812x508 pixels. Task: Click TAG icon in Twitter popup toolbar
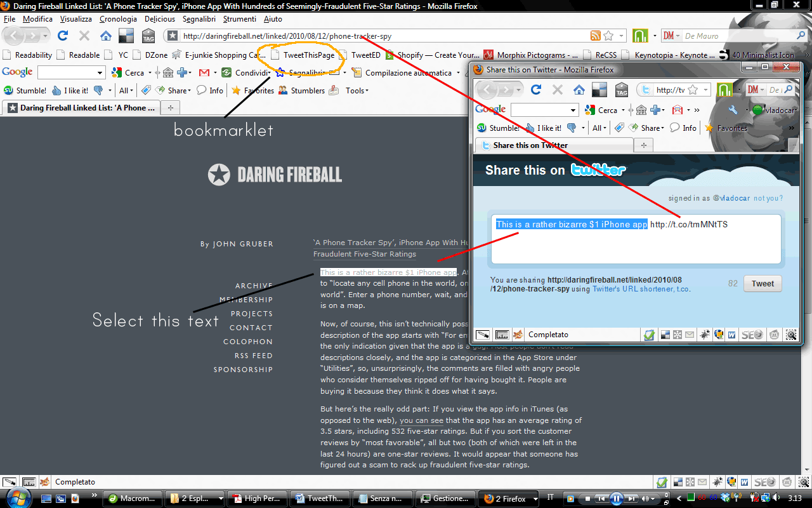(622, 90)
